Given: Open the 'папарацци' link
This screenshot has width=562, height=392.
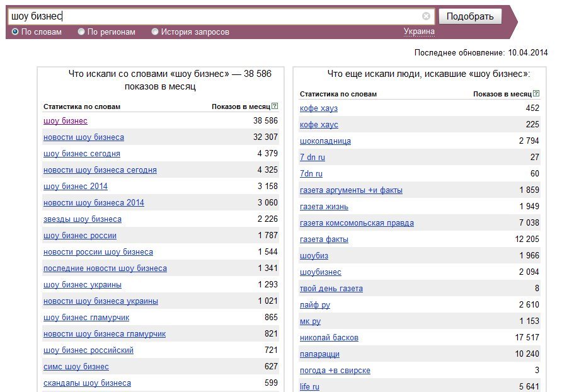Looking at the screenshot, I should (319, 354).
